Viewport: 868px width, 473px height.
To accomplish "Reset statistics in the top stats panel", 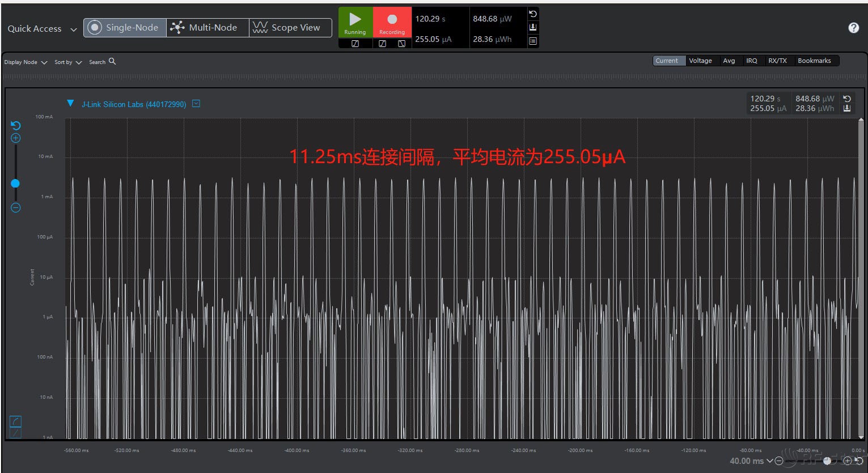I will point(532,14).
